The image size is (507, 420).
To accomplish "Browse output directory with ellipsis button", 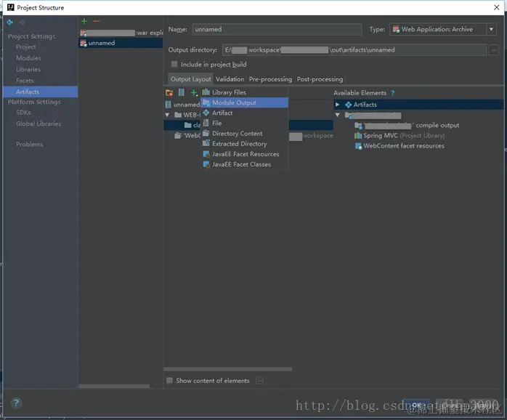I will (494, 50).
